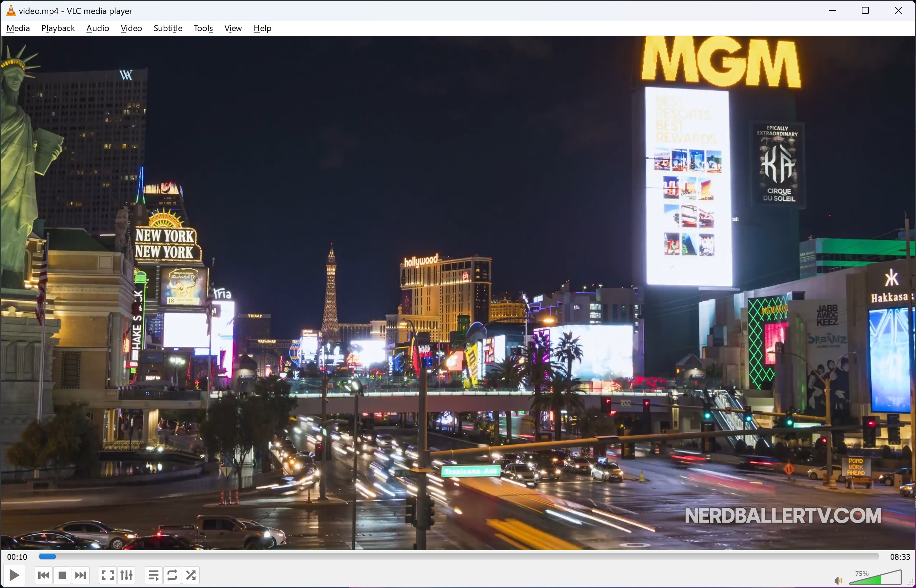This screenshot has height=588, width=916.
Task: Toggle random shuffle playback
Action: 191,575
